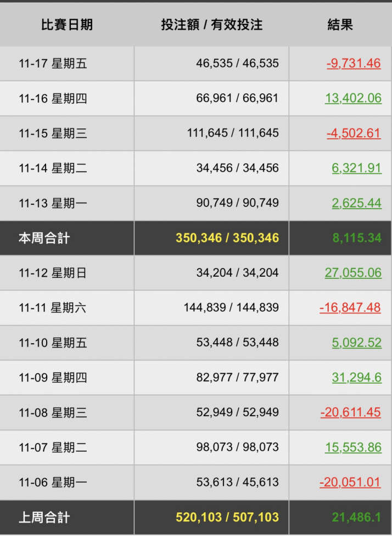This screenshot has width=392, height=549.
Task: Open the 11-17 result link -9,731.46
Action: pos(353,63)
